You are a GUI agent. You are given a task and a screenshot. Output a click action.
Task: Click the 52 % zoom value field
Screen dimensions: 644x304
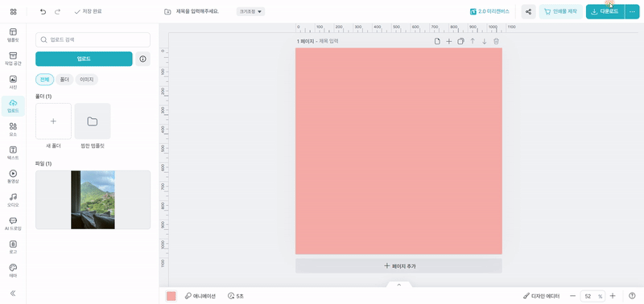coord(592,296)
